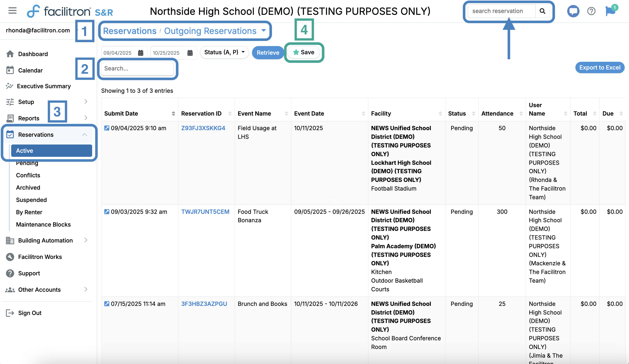Expand the Outgoing Reservations breadcrumb dropdown
This screenshot has width=629, height=364.
[264, 31]
